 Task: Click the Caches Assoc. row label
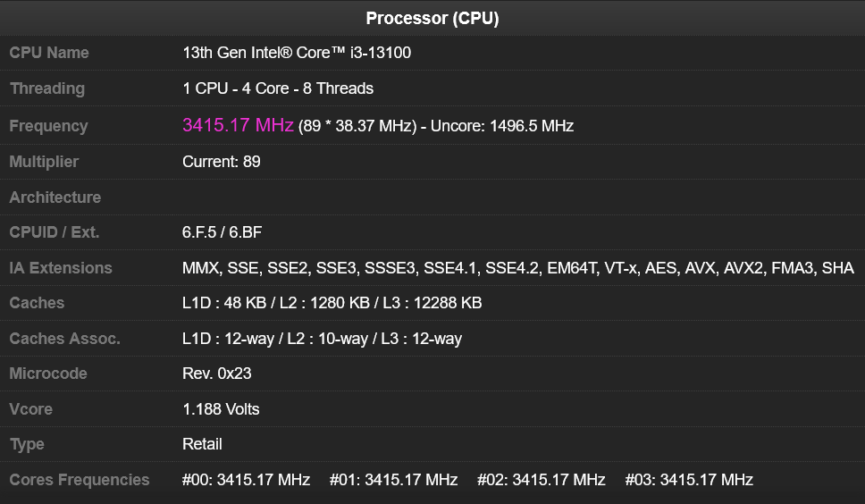64,339
